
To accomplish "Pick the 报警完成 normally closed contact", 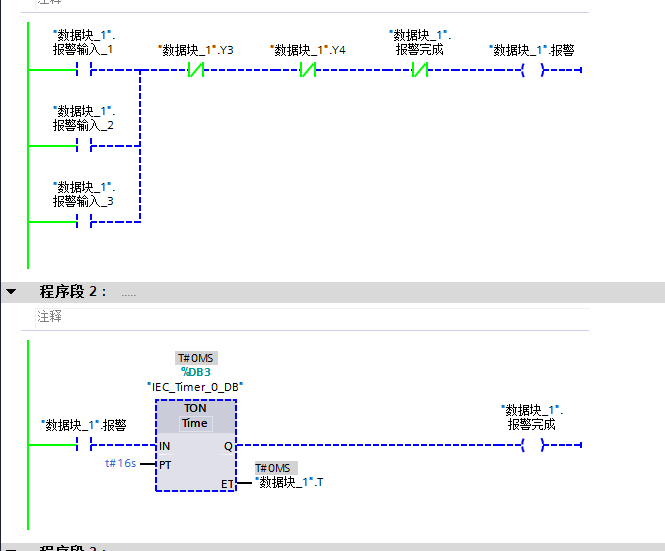I will [420, 70].
